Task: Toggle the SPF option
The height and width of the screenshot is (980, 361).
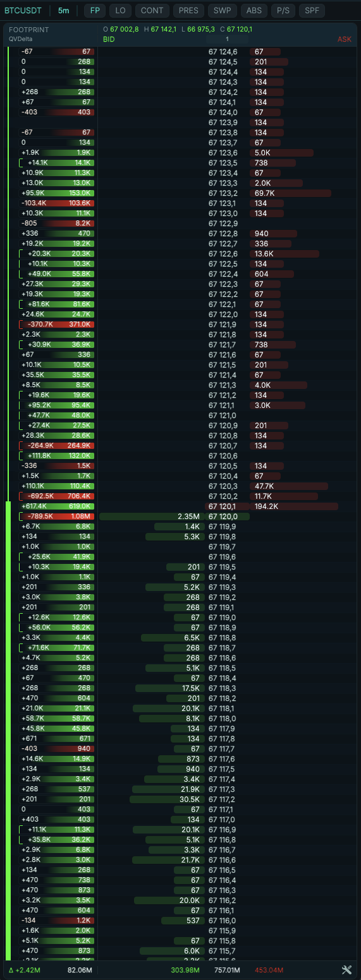Action: (x=312, y=10)
